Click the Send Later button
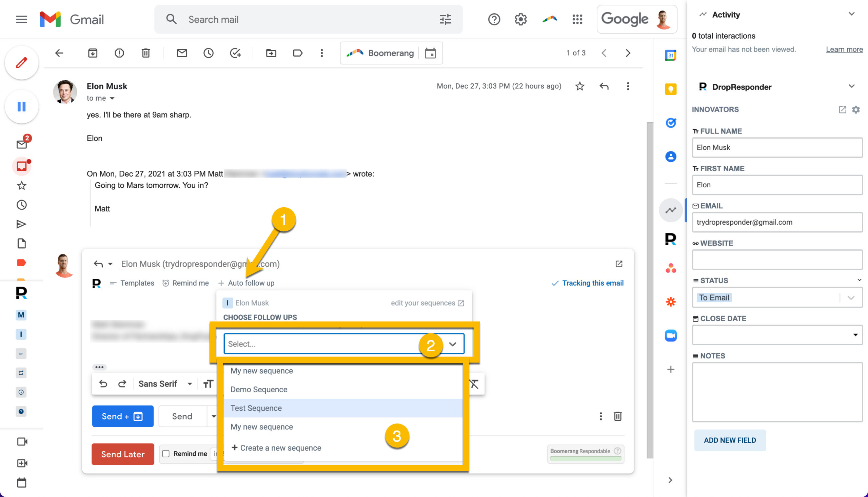The image size is (868, 497). 123,454
